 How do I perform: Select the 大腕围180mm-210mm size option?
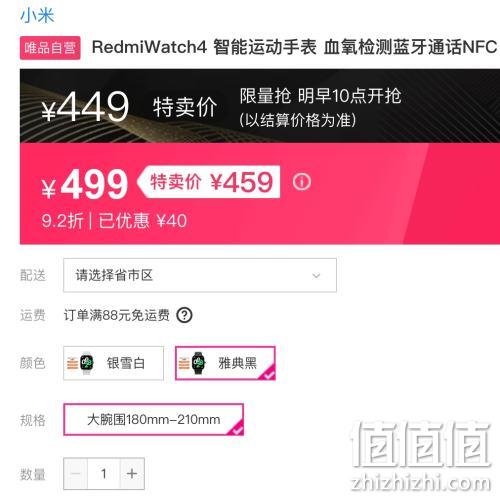pos(153,420)
